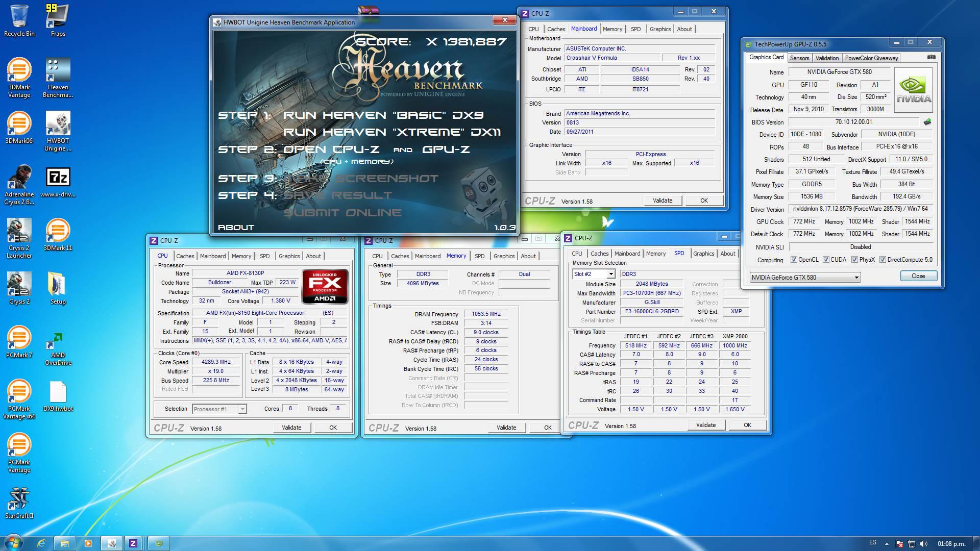Open the Crysis 2 desktop shortcut

[x=19, y=288]
